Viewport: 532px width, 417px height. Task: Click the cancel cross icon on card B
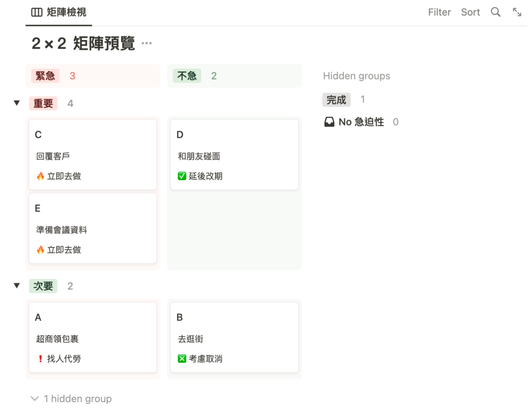pyautogui.click(x=181, y=358)
